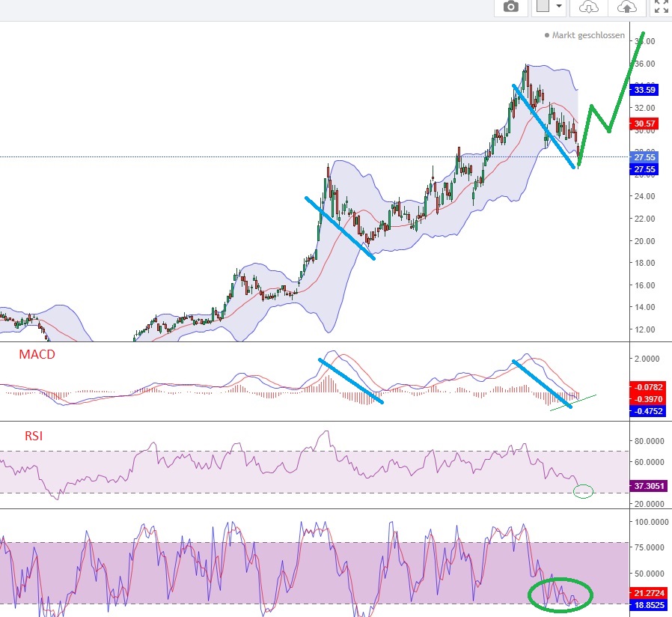The height and width of the screenshot is (617, 672).
Task: Click the 21.2724 stochastic value label
Action: [649, 593]
